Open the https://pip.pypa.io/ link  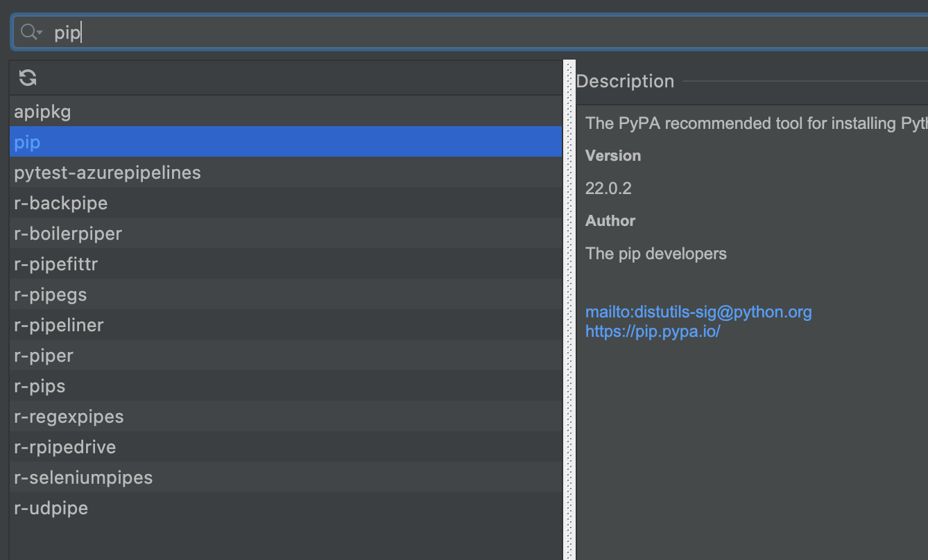[x=653, y=331]
